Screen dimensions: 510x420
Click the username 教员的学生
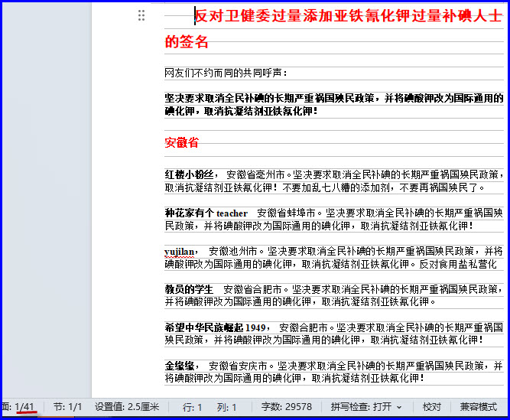189,289
